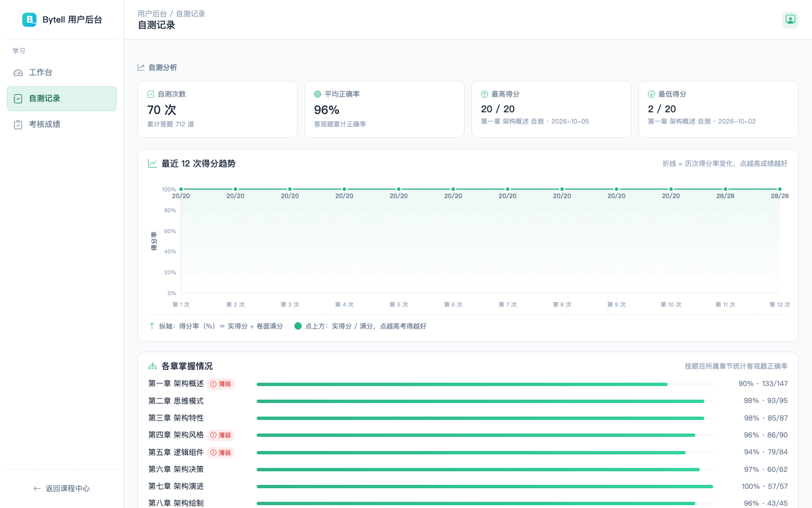Screen dimensions: 812x508
Task: Click the 第六章 架构决策 progress bar
Action: point(485,470)
